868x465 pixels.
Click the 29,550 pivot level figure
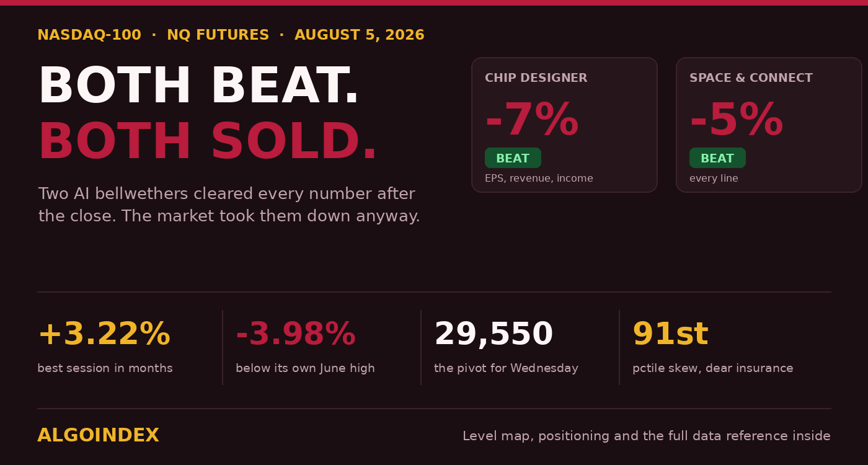pos(494,334)
